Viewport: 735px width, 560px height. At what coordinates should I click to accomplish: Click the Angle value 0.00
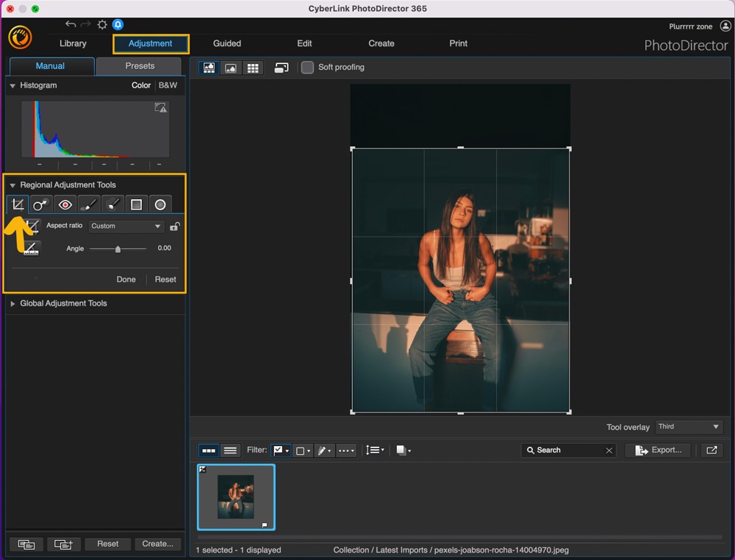coord(164,248)
